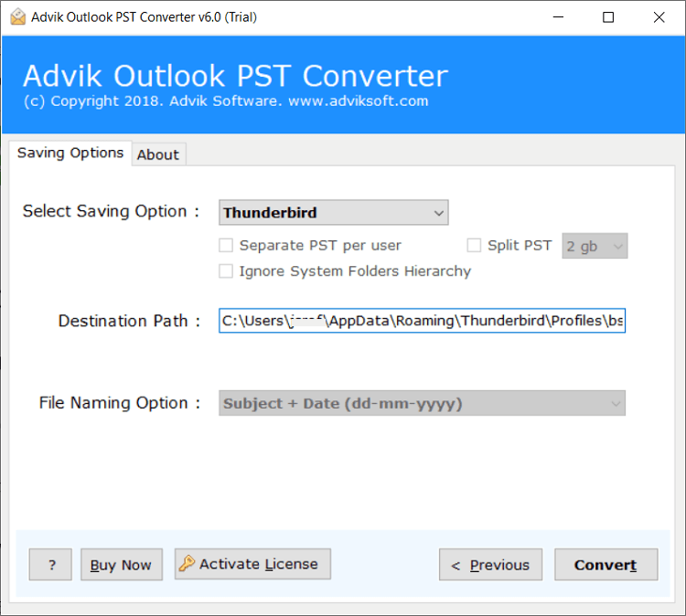Click the Advik Outlook PST Converter banner title

click(235, 75)
